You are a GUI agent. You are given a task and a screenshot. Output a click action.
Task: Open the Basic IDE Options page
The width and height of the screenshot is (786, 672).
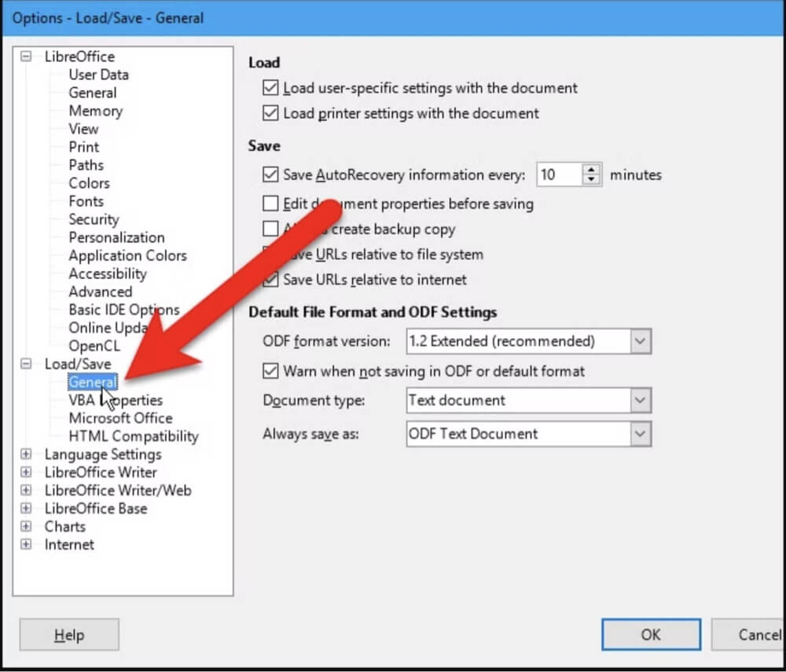click(123, 310)
